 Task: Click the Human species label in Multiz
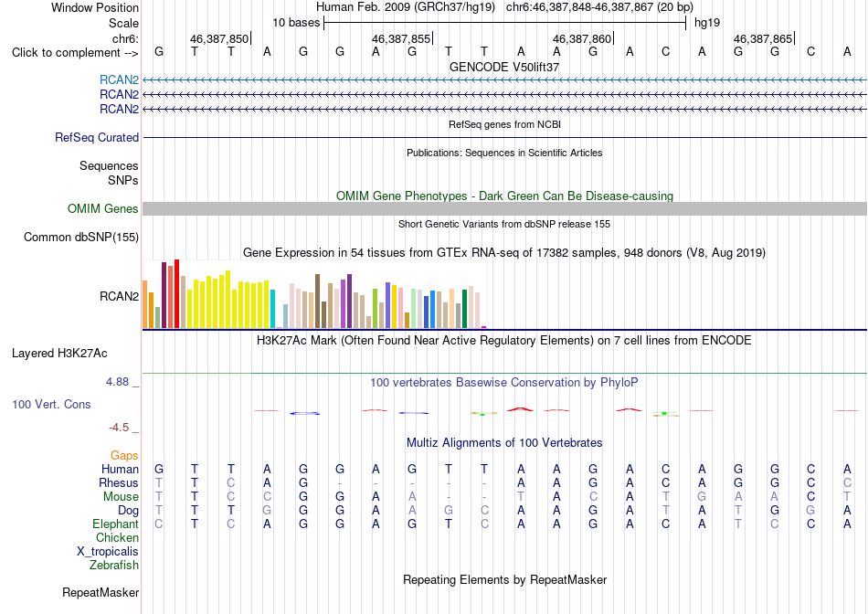120,469
